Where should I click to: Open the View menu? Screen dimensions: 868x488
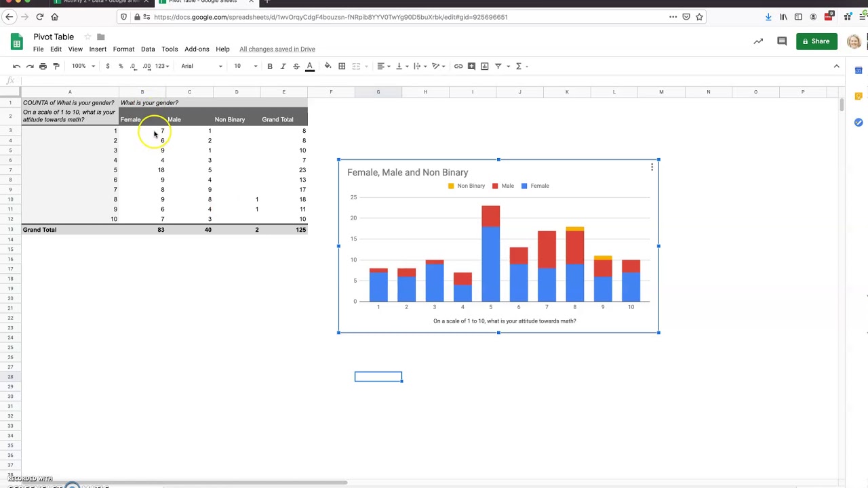[x=75, y=49]
